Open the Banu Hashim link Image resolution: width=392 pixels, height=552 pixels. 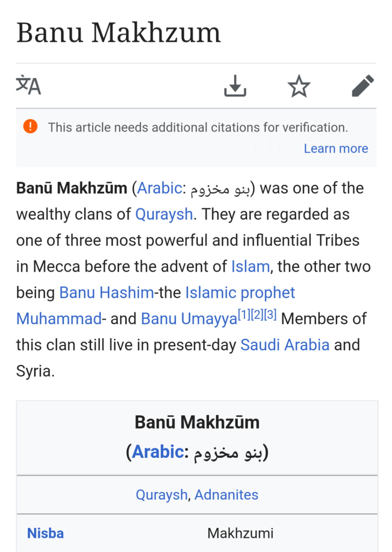pos(106,292)
